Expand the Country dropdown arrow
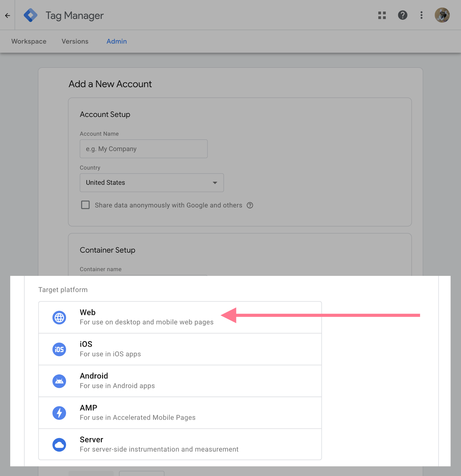 pos(215,183)
